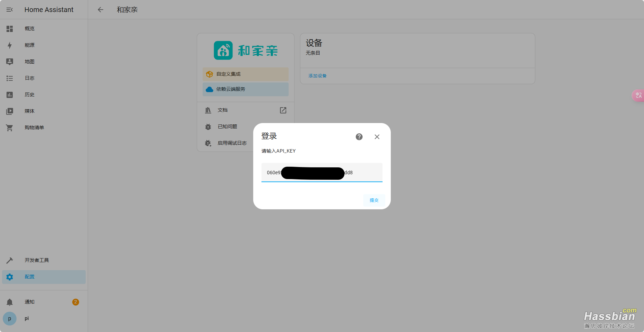Click the notification count badge 2

76,302
